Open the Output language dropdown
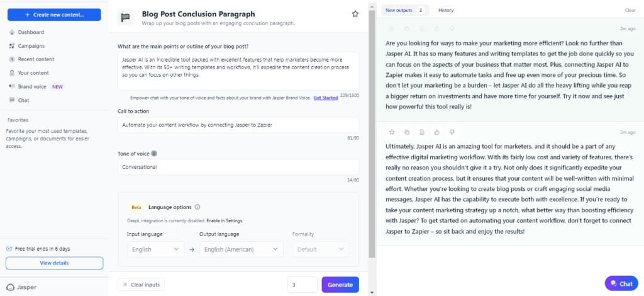 point(241,249)
